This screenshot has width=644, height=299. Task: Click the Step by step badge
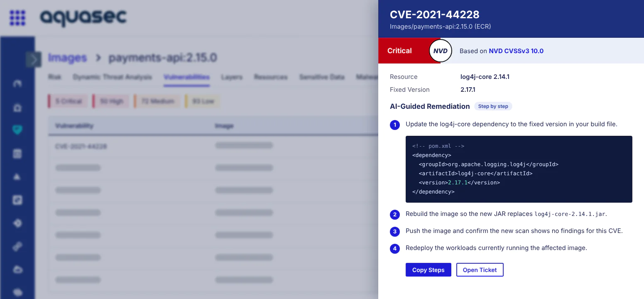coord(493,106)
